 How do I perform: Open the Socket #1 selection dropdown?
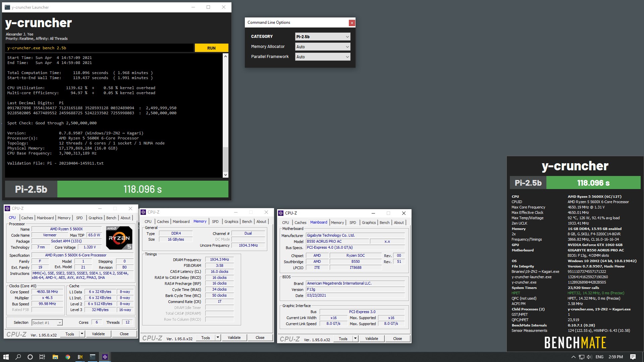tap(47, 322)
